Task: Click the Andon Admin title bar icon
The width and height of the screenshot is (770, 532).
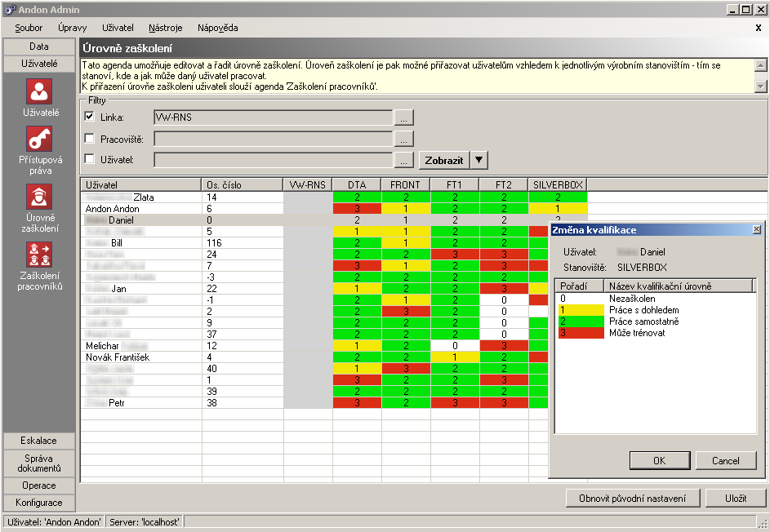Action: click(x=10, y=10)
